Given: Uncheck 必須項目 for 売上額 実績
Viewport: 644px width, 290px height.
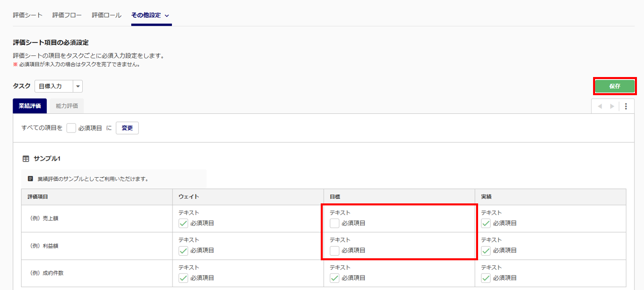Looking at the screenshot, I should (486, 223).
